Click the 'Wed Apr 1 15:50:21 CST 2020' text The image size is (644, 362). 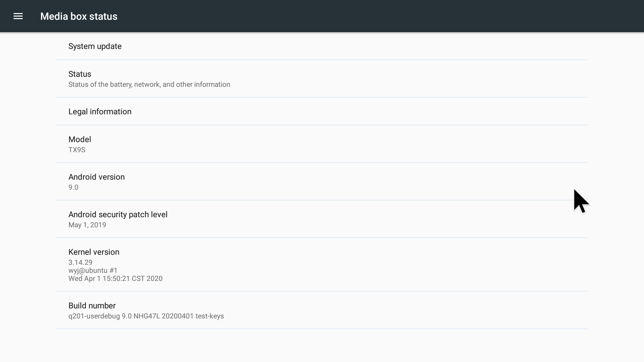tap(115, 279)
